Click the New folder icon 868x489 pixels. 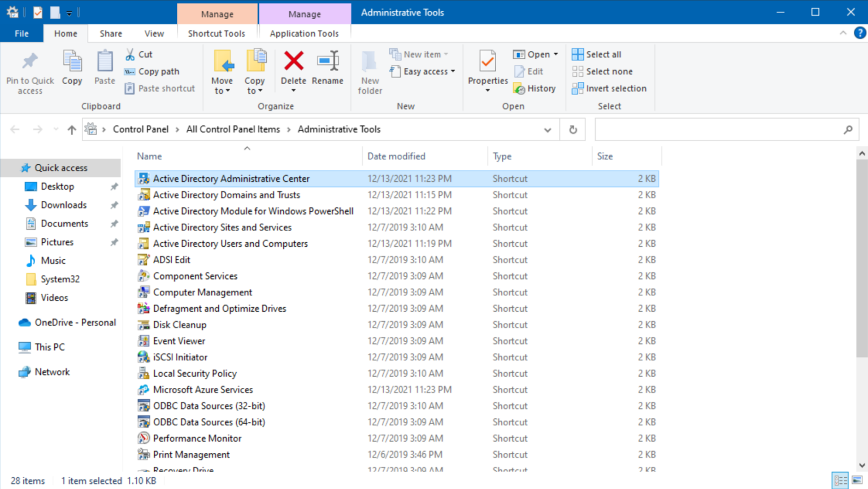click(x=370, y=71)
